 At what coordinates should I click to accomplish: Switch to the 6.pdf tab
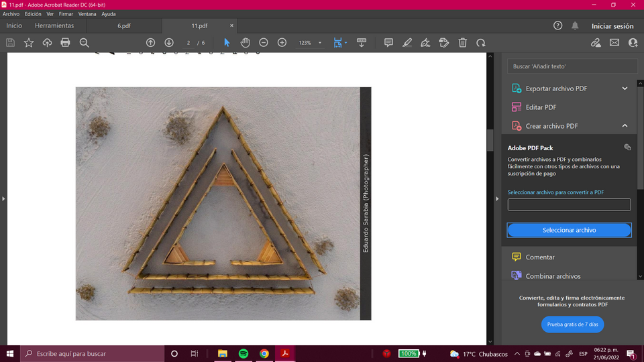click(x=124, y=25)
